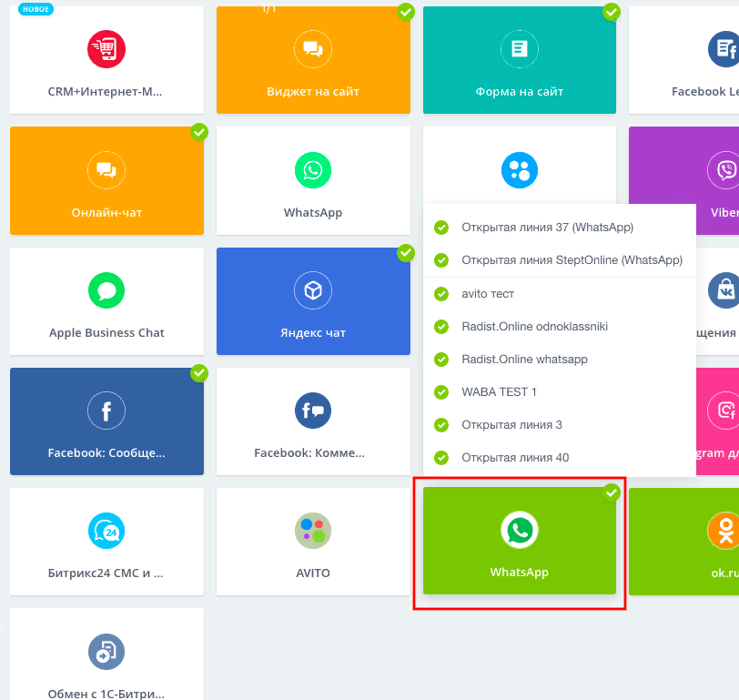Screen dimensions: 739x700
Task: Click the Обмен с 1С-Битри... label
Action: coord(106,694)
